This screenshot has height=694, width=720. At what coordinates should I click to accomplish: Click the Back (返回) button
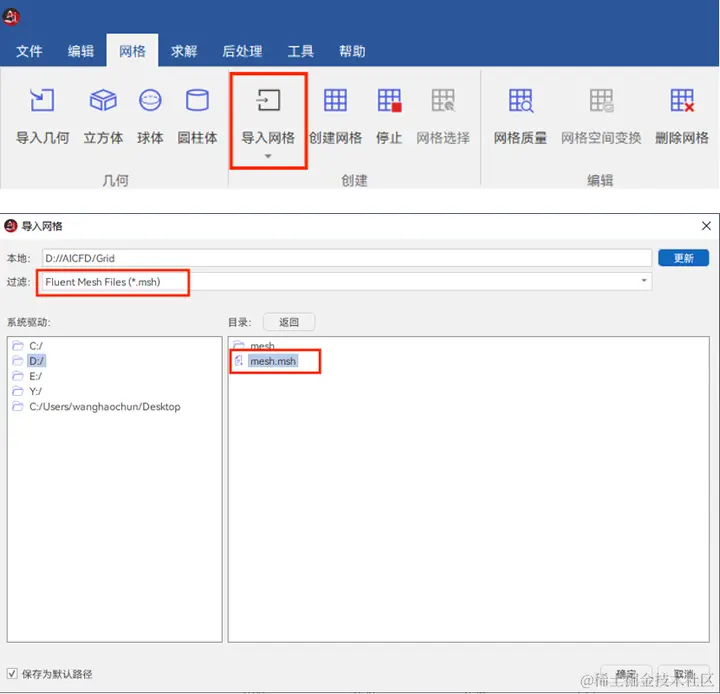289,322
